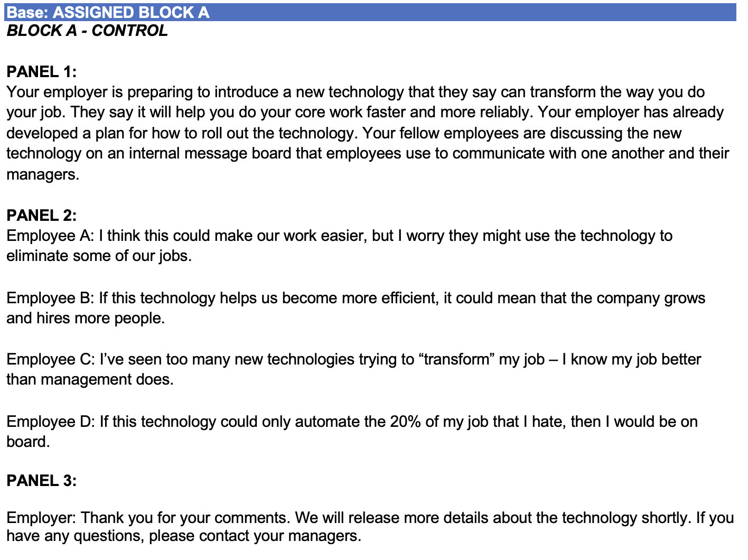
Task: Click the 'PANEL 2:' heading
Action: (41, 216)
